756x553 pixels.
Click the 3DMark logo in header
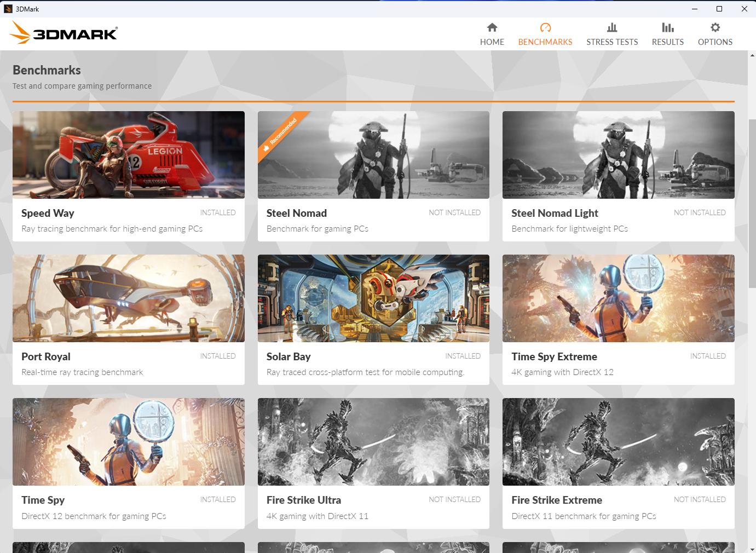64,33
